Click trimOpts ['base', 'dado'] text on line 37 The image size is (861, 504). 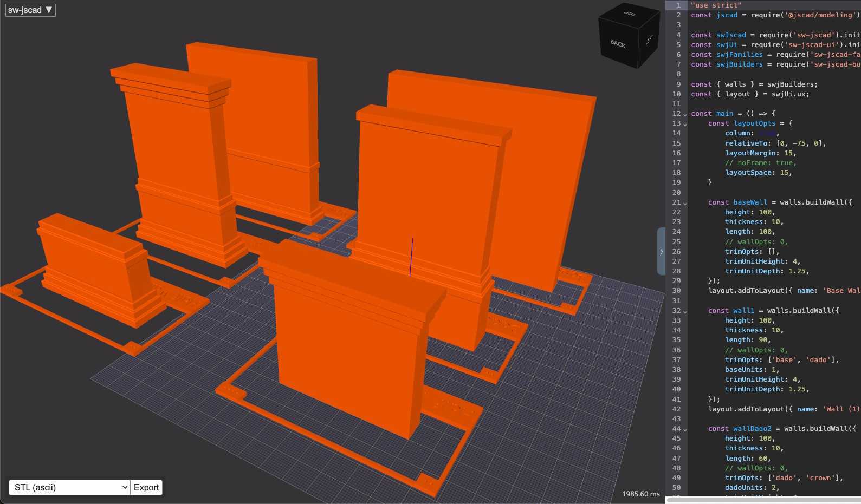[782, 360]
